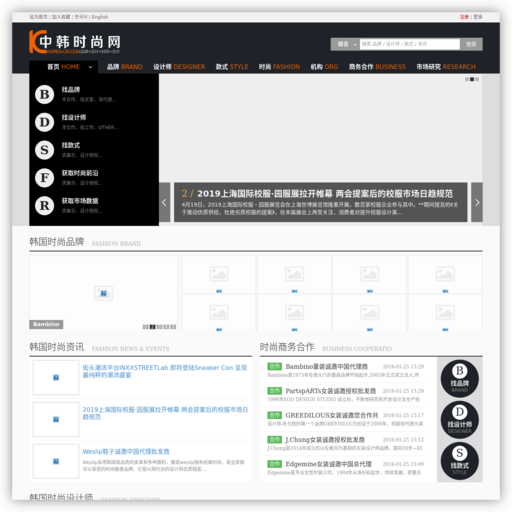512x512 pixels.
Task: Open the D 找设计师 circle in black menu
Action: click(45, 122)
